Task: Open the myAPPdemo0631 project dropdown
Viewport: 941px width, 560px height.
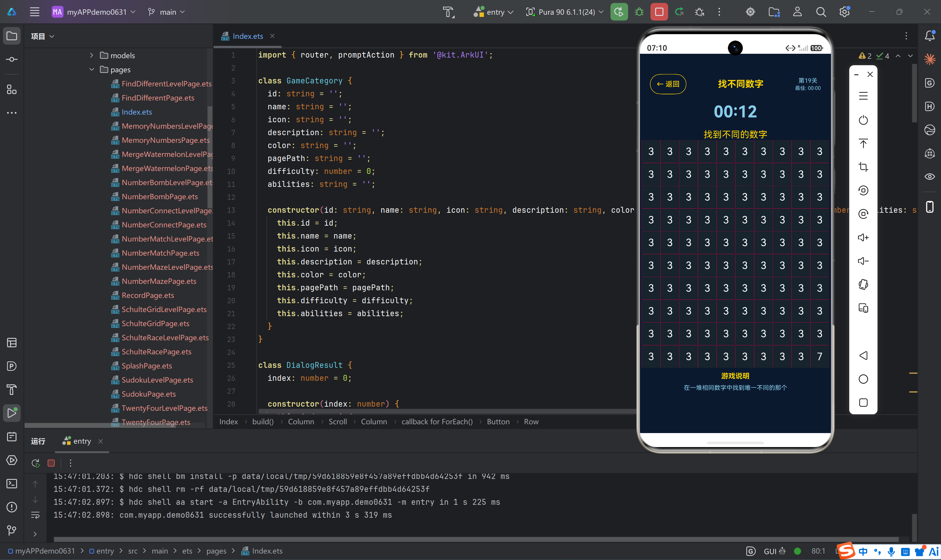Action: coord(94,12)
